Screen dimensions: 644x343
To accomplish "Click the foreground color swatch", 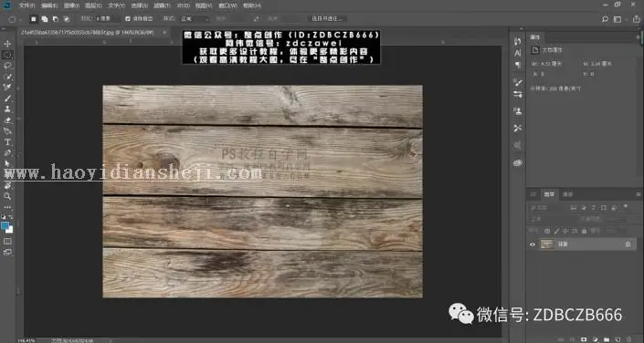I will [x=5, y=225].
